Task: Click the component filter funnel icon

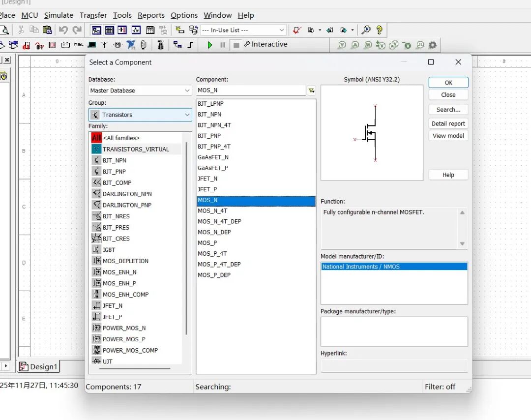Action: (x=311, y=90)
